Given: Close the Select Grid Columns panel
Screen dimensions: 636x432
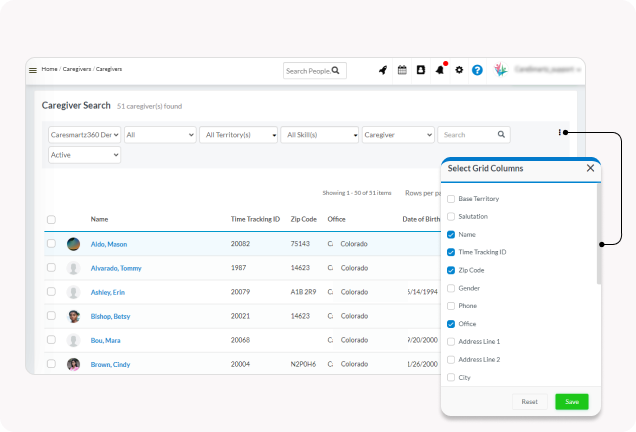Looking at the screenshot, I should pyautogui.click(x=590, y=168).
